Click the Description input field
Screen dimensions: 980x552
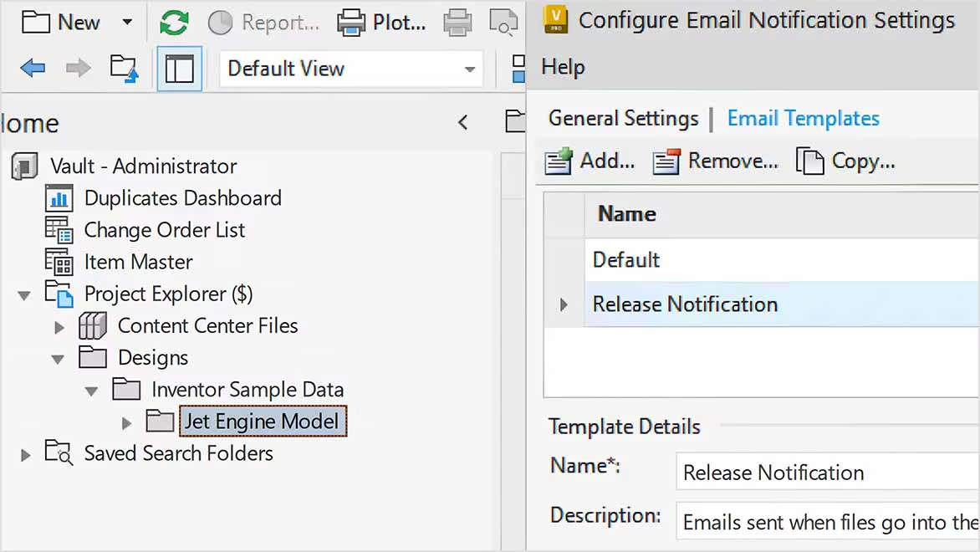[828, 522]
